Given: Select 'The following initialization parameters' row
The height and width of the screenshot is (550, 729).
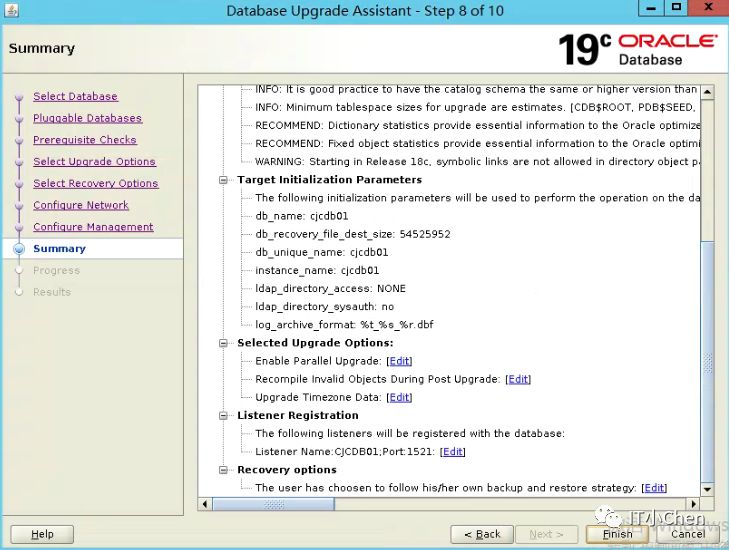Looking at the screenshot, I should point(477,198).
